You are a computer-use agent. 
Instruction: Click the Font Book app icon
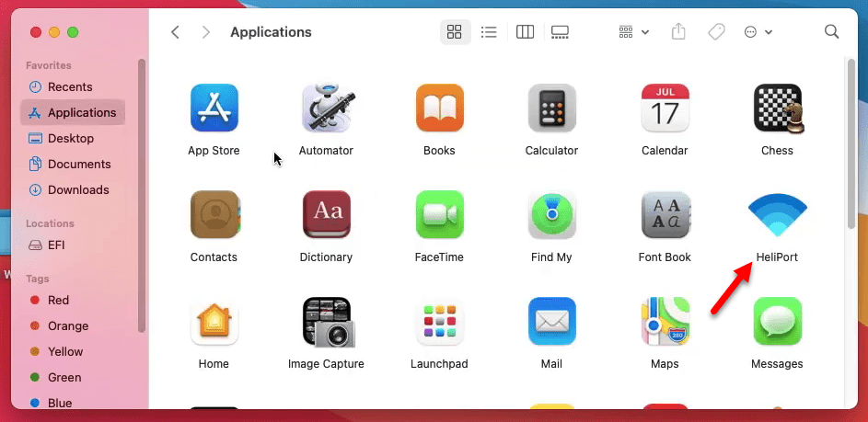point(665,214)
